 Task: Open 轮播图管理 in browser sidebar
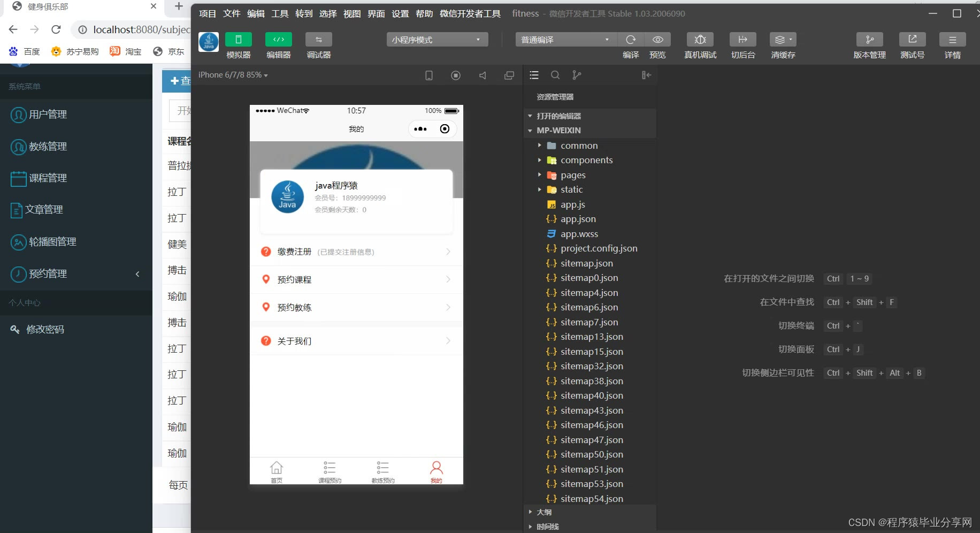pos(76,242)
